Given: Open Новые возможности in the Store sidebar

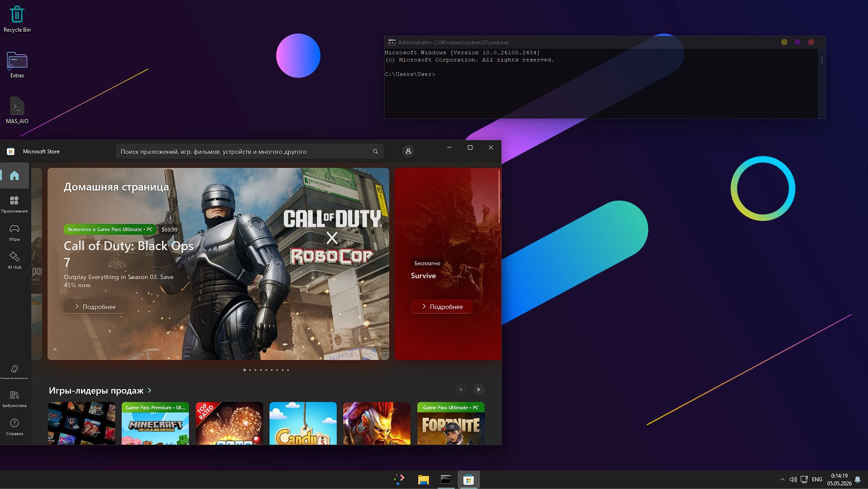Looking at the screenshot, I should click(x=14, y=372).
